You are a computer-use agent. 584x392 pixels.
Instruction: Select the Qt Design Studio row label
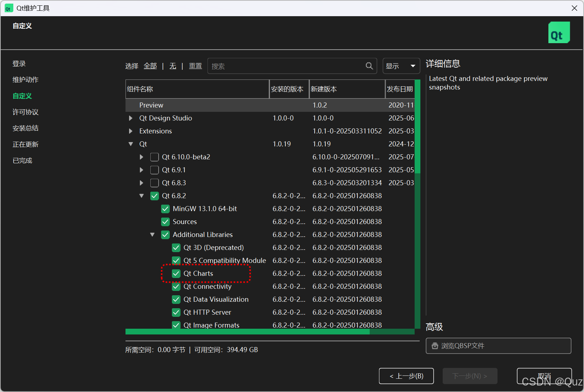[166, 118]
